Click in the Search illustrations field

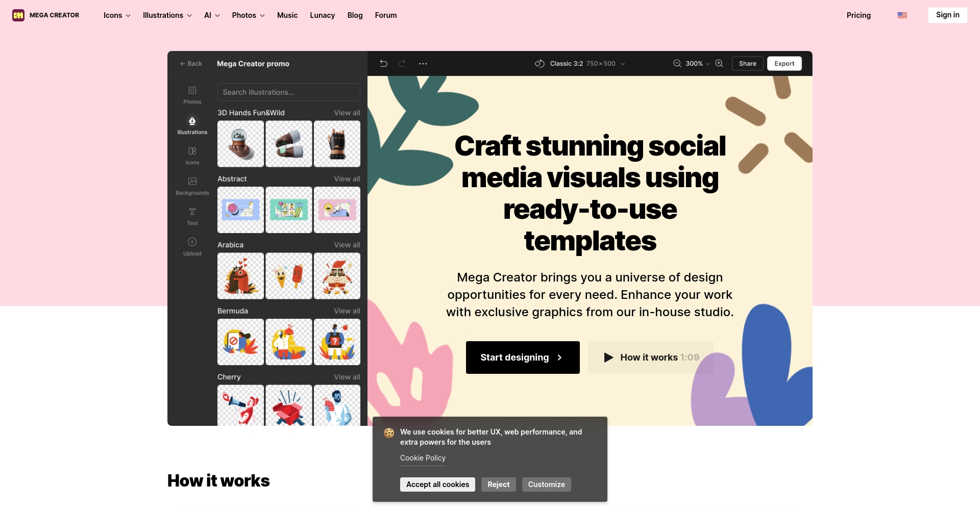pos(289,92)
